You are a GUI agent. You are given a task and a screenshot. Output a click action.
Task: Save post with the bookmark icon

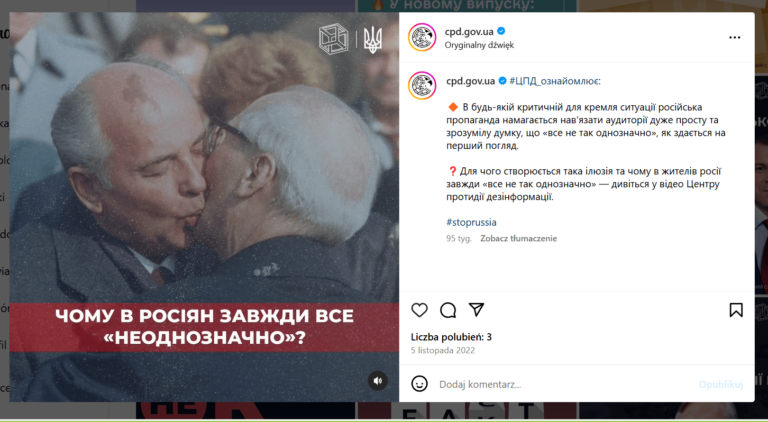tap(736, 310)
